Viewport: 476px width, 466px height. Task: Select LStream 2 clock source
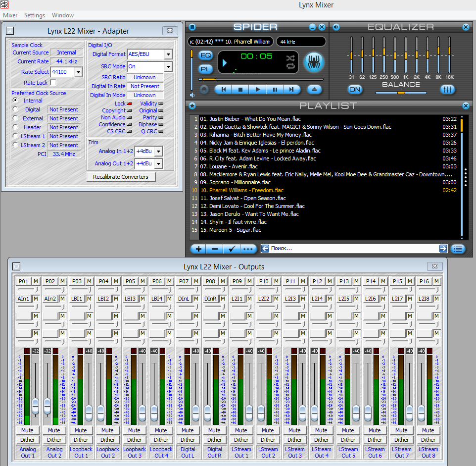pos(15,145)
